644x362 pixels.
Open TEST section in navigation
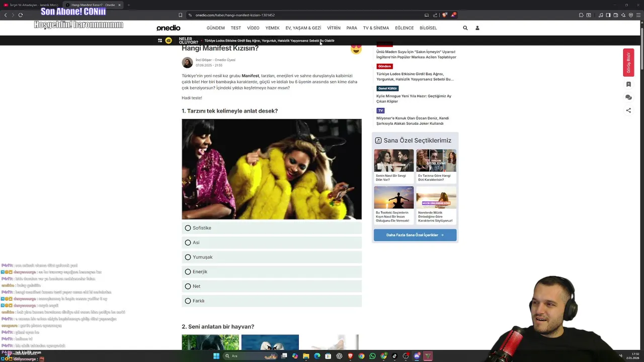(x=236, y=28)
